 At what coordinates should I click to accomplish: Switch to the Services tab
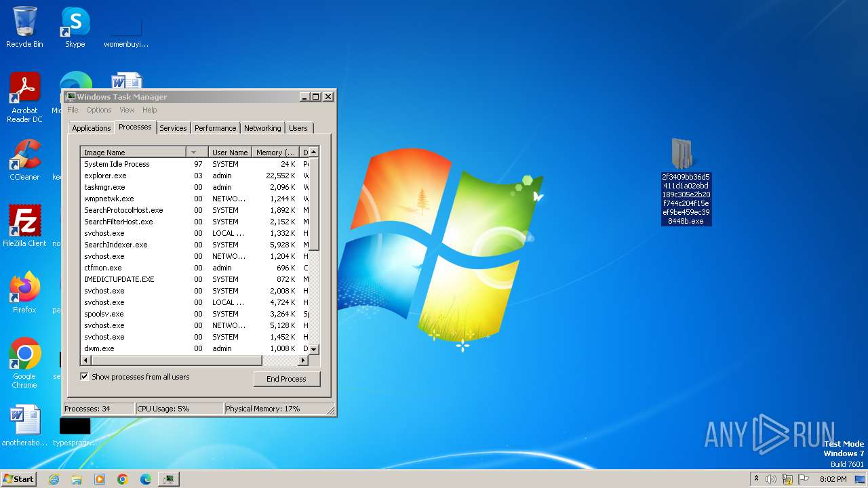(x=173, y=128)
